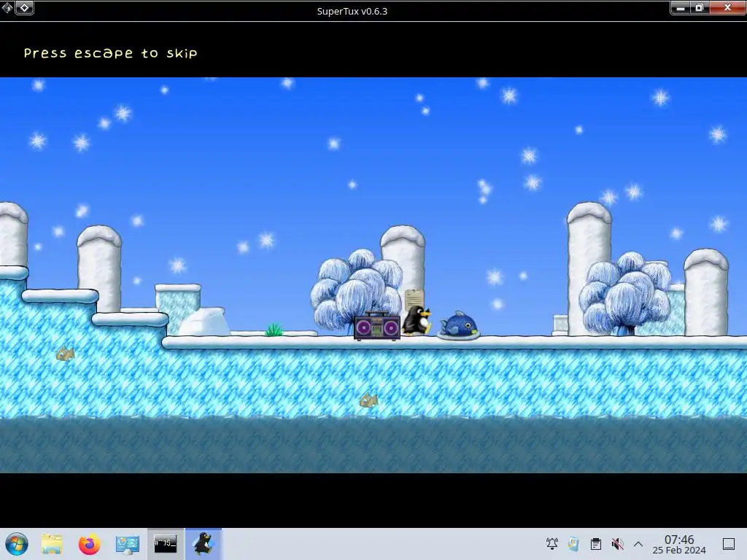Open the file manager taskbar icon

coord(52,544)
